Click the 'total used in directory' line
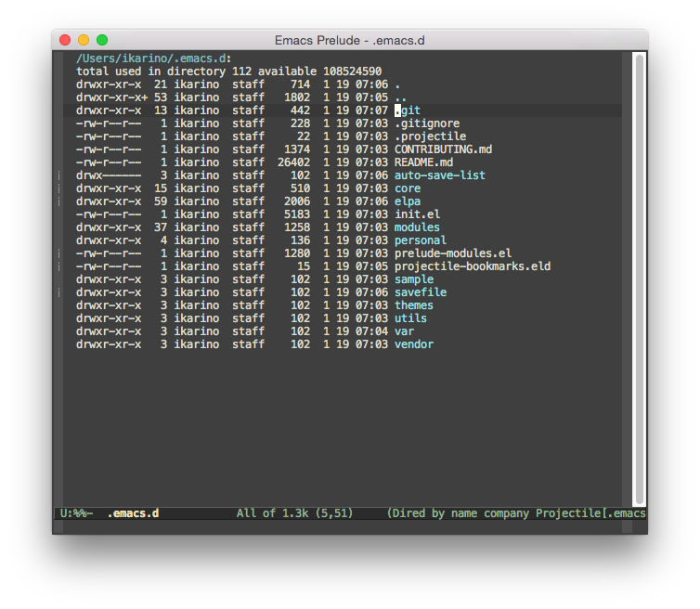700x609 pixels. (228, 71)
